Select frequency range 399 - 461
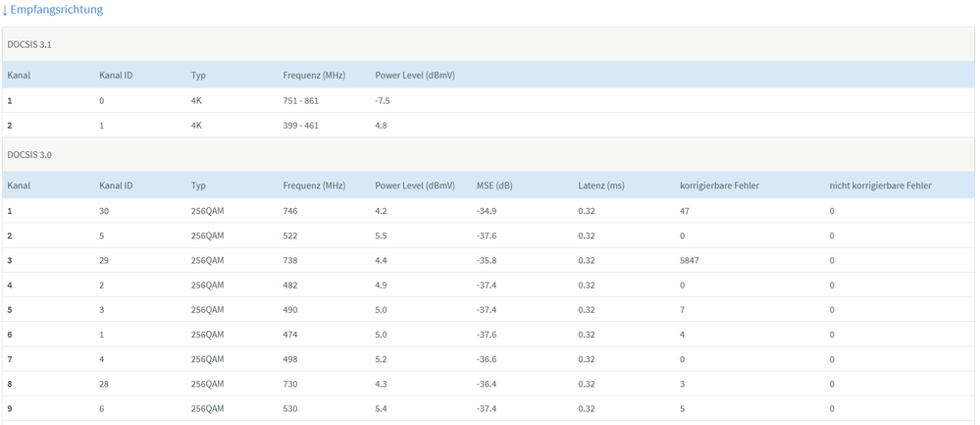The height and width of the screenshot is (425, 980). pos(300,126)
